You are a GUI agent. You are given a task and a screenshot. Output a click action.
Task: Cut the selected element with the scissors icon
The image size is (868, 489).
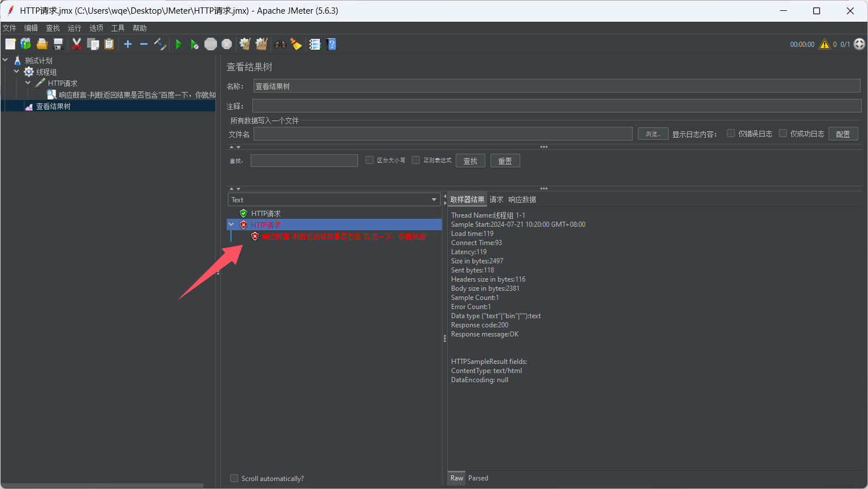click(77, 44)
